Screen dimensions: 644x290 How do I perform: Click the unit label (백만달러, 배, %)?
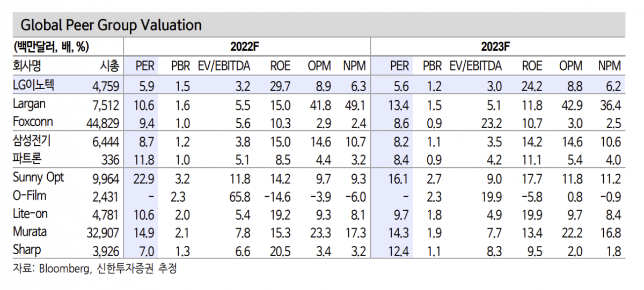tap(51, 47)
